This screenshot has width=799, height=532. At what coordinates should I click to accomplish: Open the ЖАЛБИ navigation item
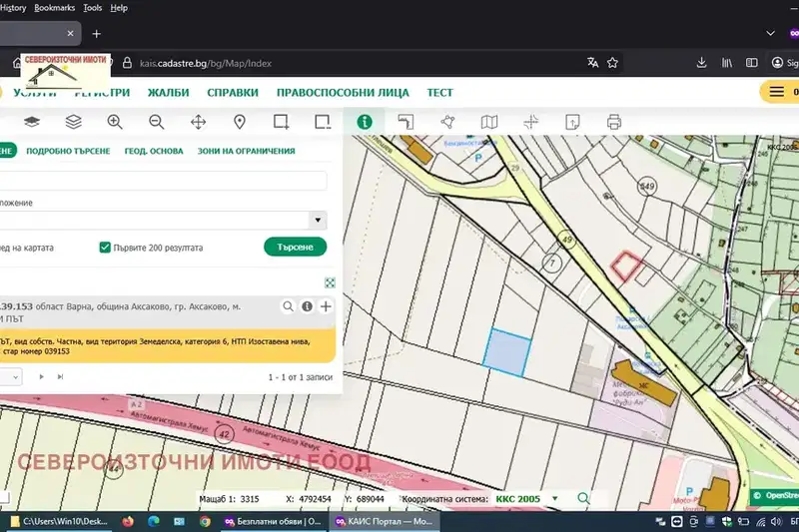(168, 93)
